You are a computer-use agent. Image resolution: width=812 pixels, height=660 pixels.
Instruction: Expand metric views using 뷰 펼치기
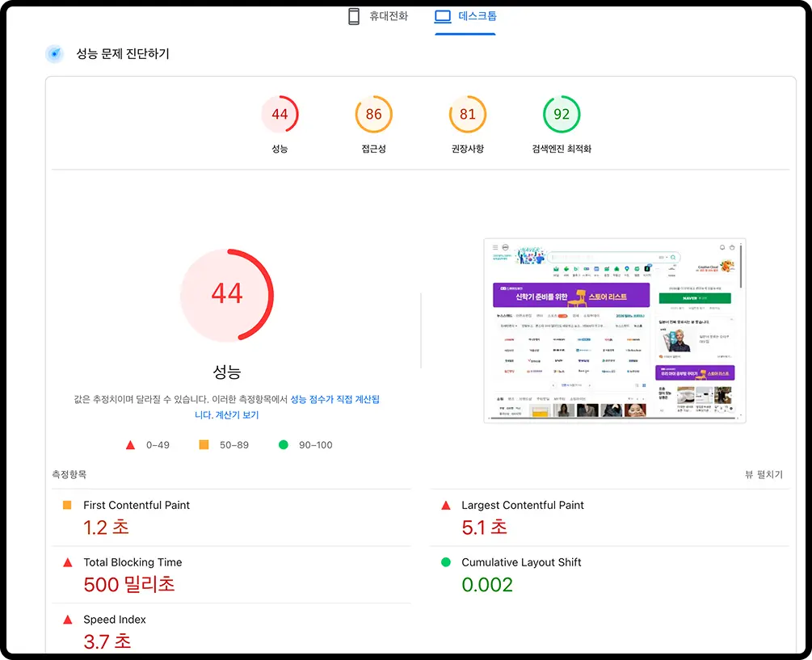click(763, 475)
